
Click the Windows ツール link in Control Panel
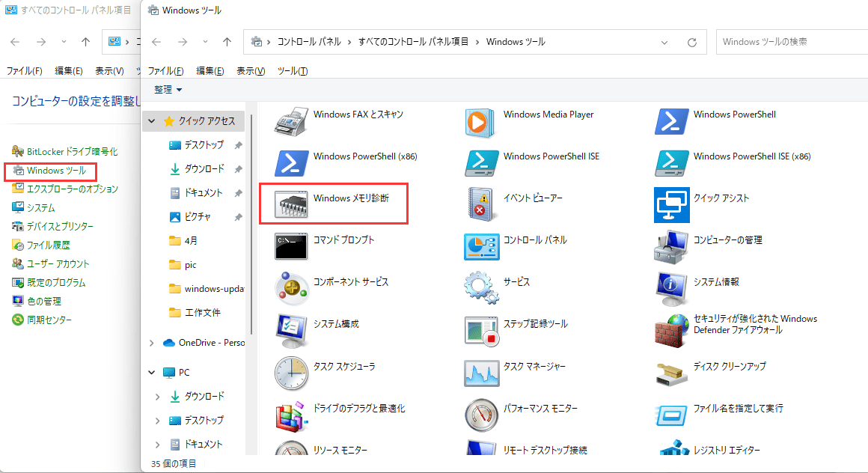[x=56, y=171]
